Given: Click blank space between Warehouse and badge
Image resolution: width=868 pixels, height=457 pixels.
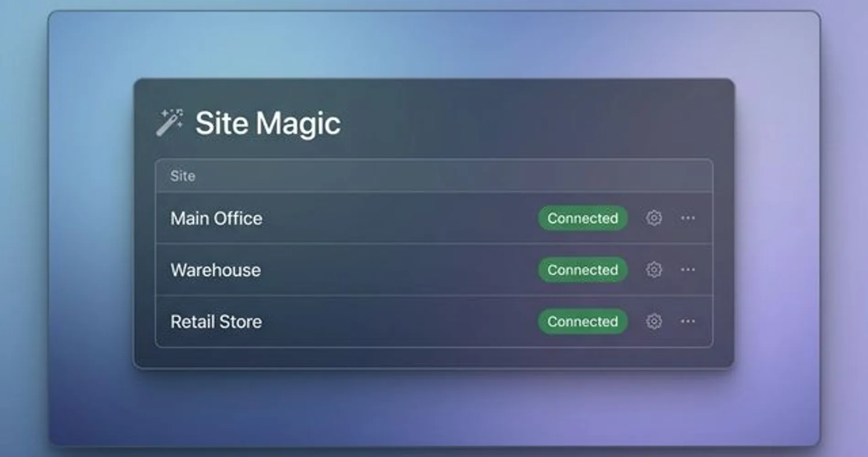Looking at the screenshot, I should pyautogui.click(x=397, y=270).
